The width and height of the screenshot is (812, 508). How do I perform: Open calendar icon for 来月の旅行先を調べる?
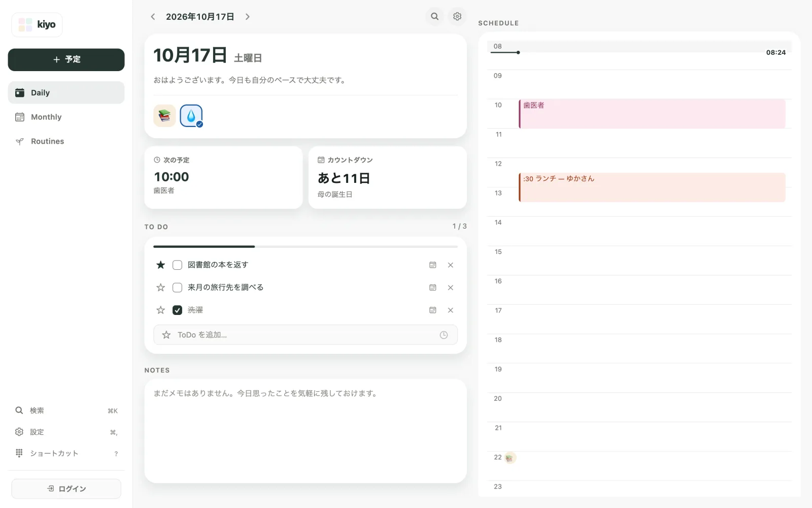(x=433, y=288)
